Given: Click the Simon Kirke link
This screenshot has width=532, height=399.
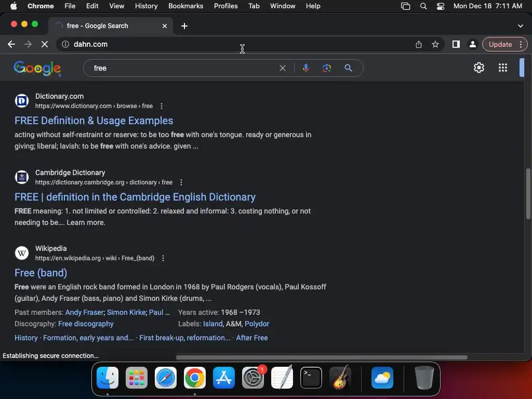Looking at the screenshot, I should [126, 312].
